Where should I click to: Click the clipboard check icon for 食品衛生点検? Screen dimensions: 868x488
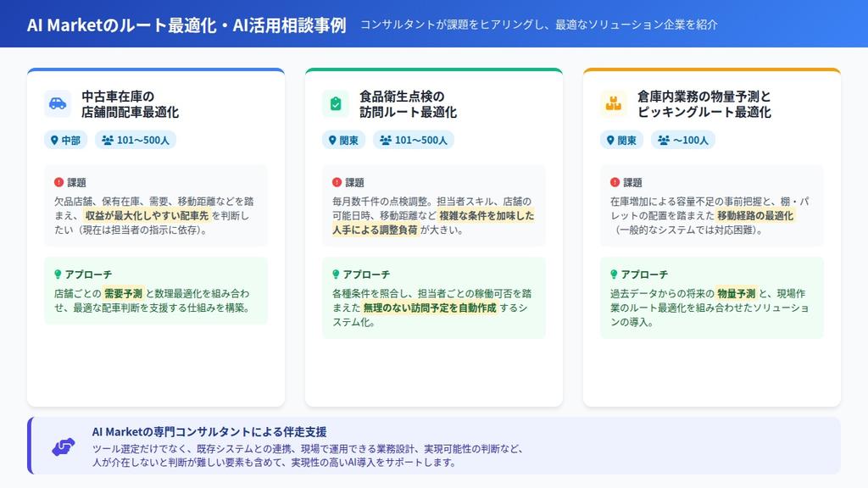pos(336,103)
